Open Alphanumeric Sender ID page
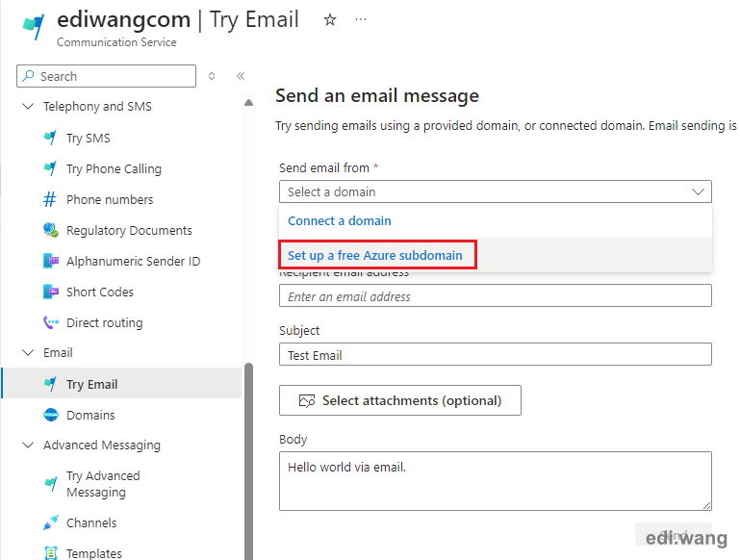The width and height of the screenshot is (740, 560). pos(134,262)
